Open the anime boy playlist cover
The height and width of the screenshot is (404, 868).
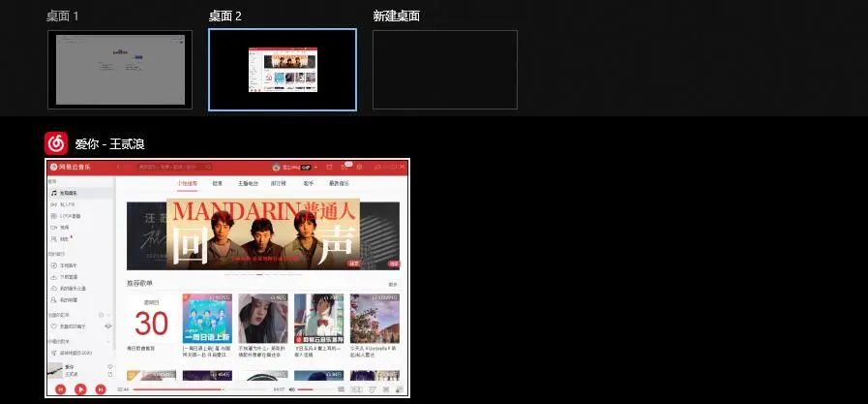click(x=319, y=319)
